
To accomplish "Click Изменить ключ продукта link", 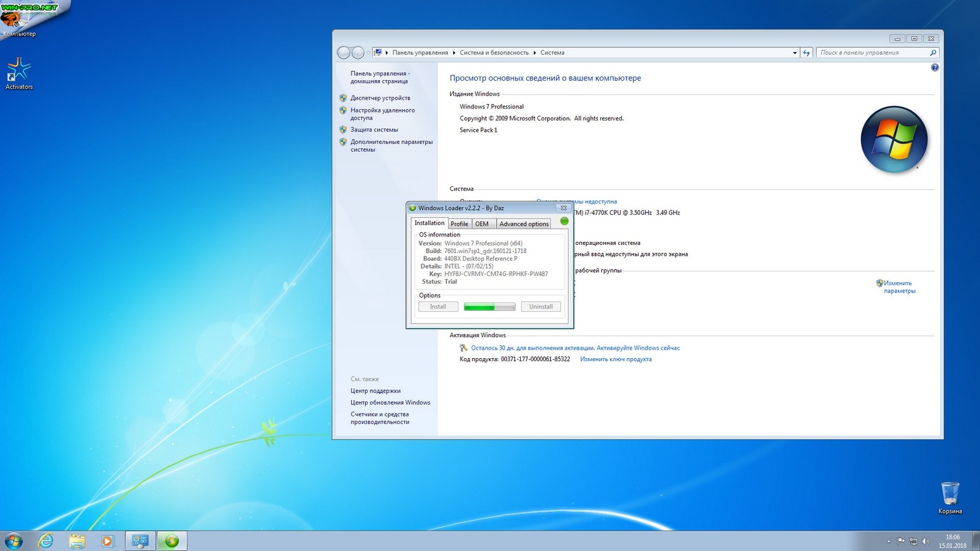I will [x=616, y=359].
